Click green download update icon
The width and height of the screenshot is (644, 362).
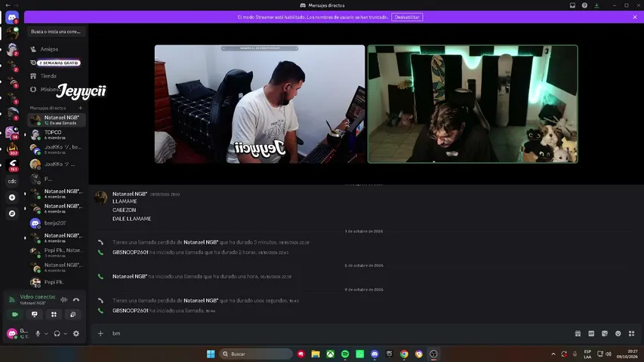tap(596, 5)
